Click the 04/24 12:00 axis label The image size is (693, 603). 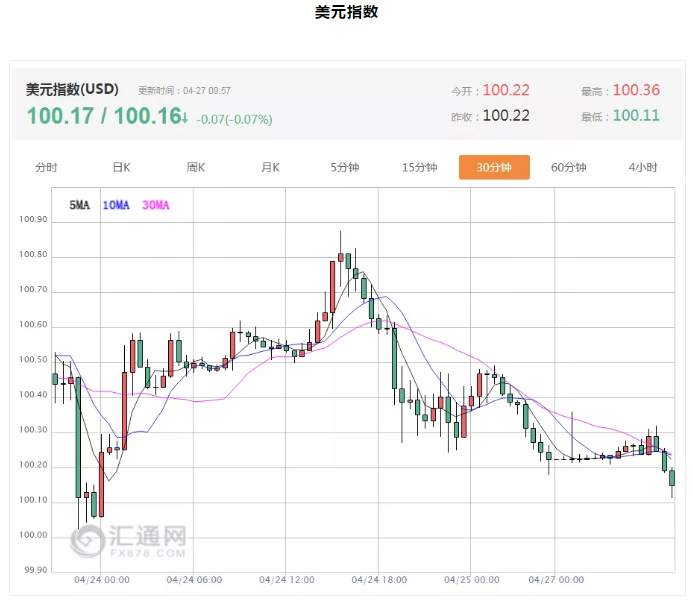(x=287, y=580)
